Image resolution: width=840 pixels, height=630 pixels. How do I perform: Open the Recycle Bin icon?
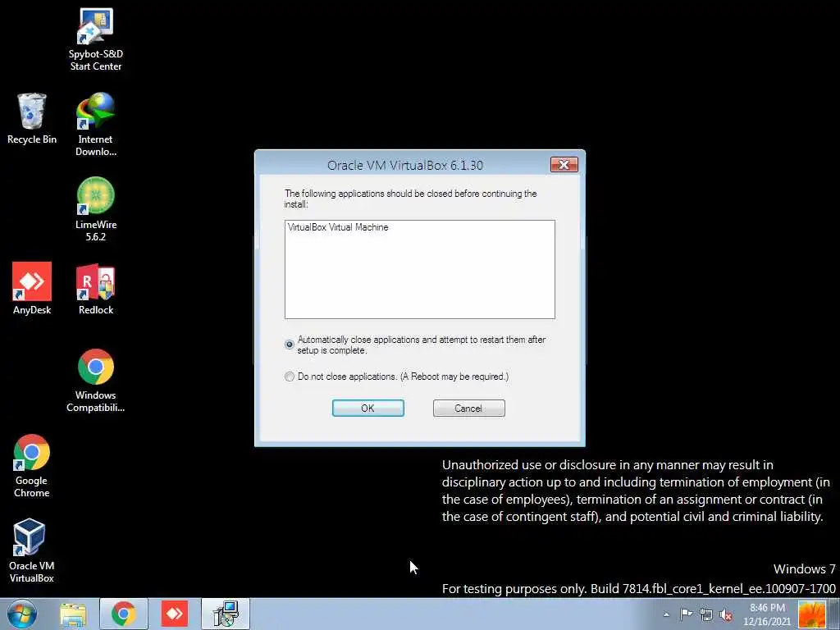point(32,118)
